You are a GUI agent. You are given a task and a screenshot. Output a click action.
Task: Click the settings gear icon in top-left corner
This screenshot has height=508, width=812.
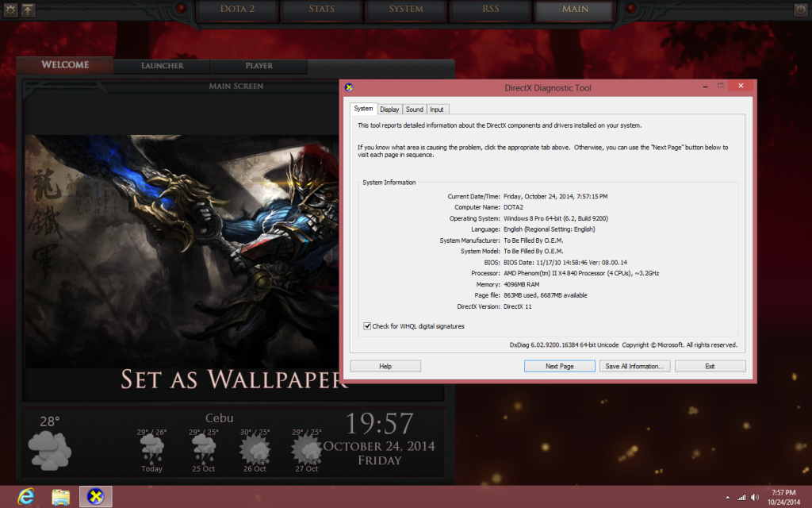10,10
